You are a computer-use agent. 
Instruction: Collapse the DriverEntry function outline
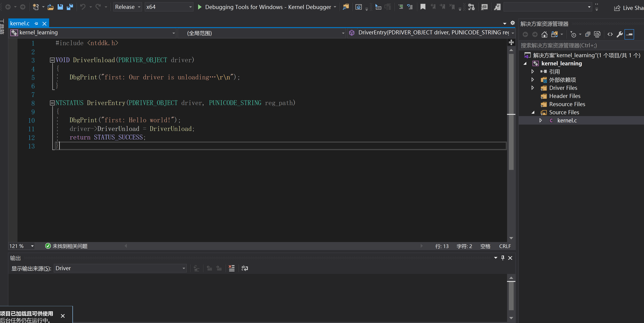(52, 103)
